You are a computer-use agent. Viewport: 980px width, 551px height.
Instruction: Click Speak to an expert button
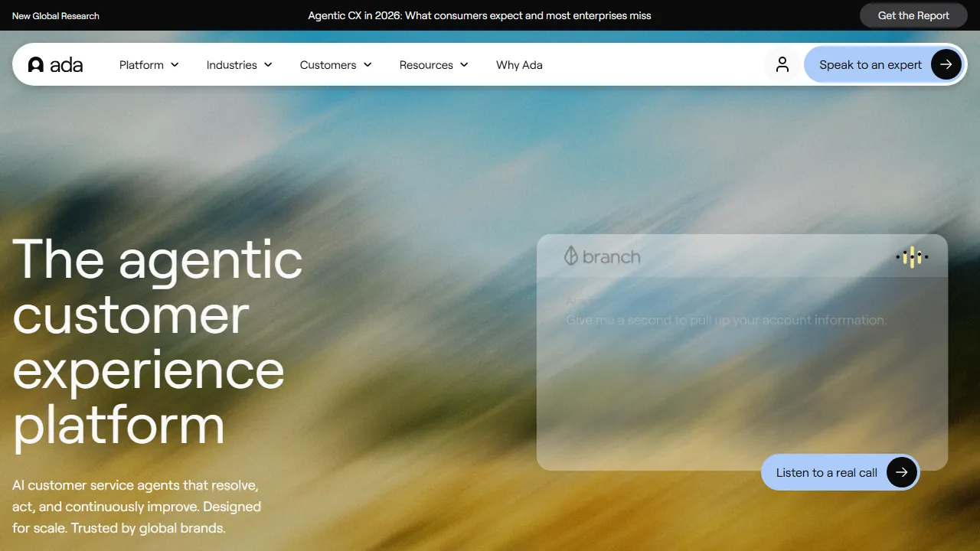[885, 64]
